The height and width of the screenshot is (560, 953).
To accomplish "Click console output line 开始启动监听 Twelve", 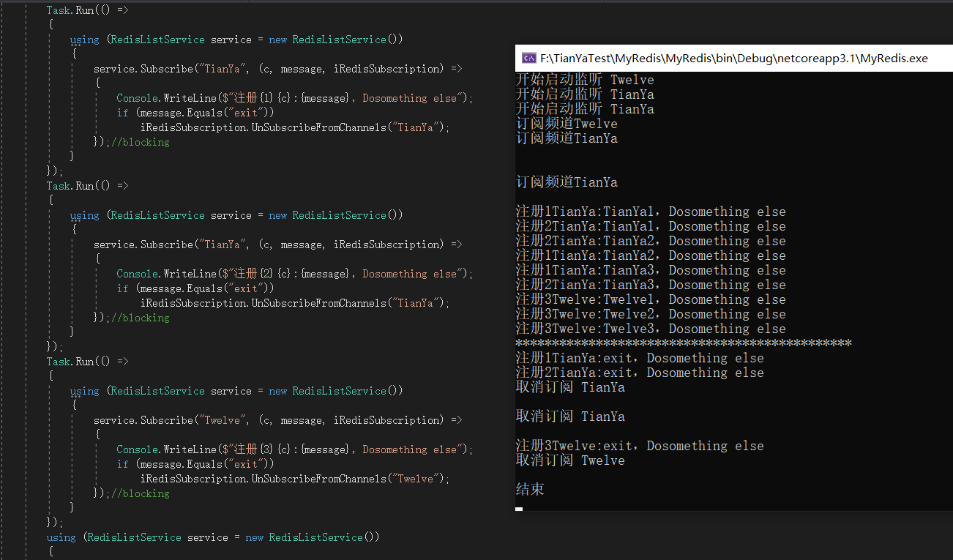I will (585, 80).
